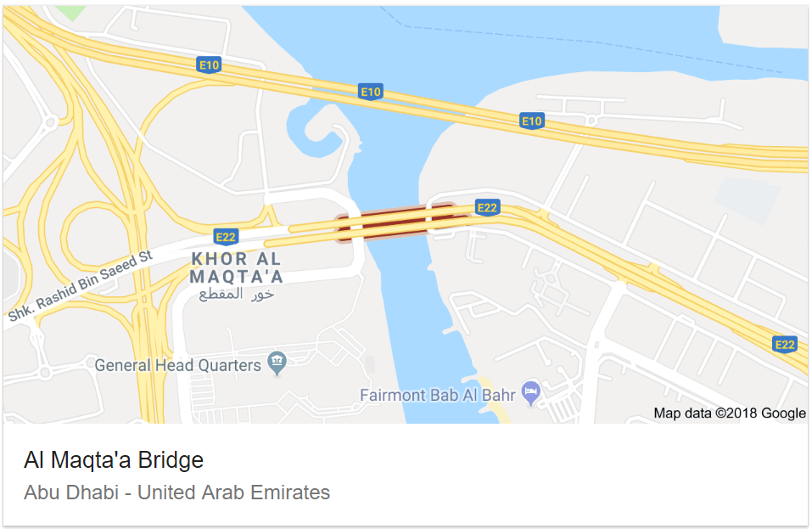Screen dimensions: 812x529
Task: Click the Khor Al Maqta'a area label
Action: click(x=236, y=267)
